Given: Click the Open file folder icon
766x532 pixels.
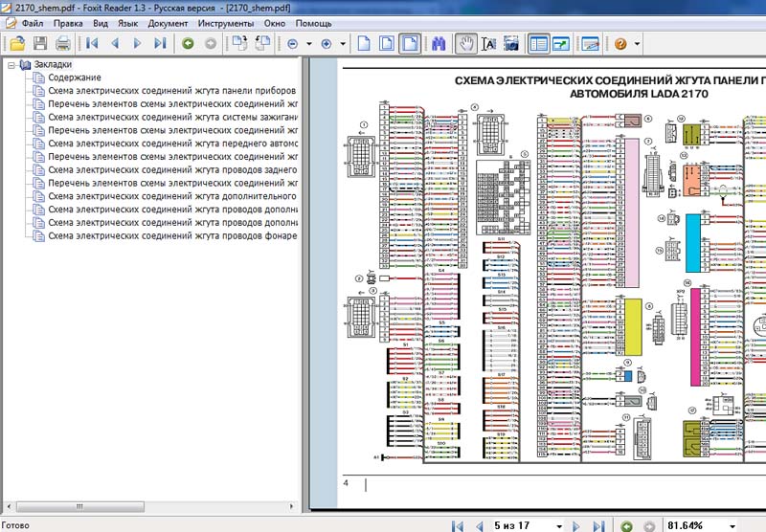Looking at the screenshot, I should click(x=17, y=44).
